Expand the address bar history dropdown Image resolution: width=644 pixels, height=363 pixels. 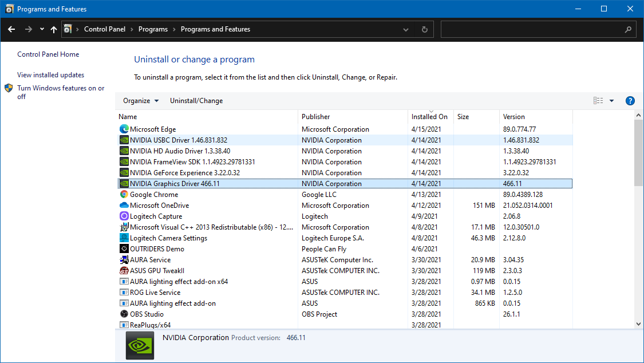(406, 29)
